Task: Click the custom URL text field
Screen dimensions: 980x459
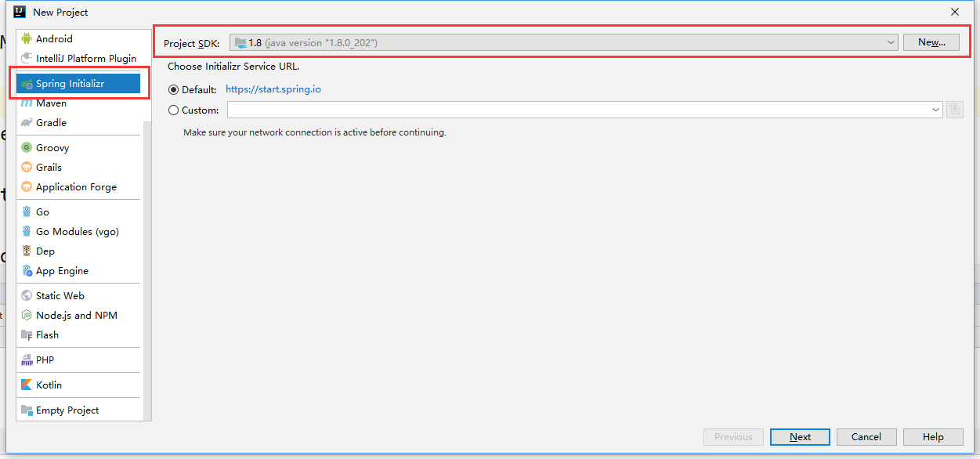Action: click(578, 110)
